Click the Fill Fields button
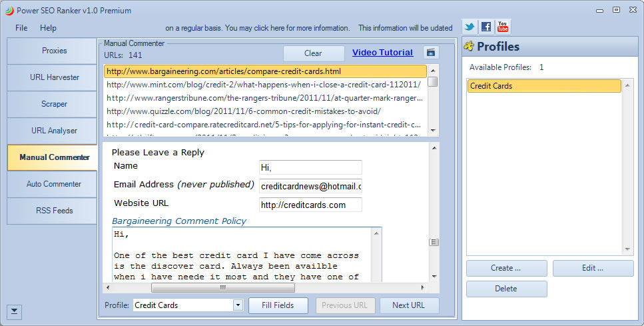This screenshot has height=326, width=644. point(278,305)
